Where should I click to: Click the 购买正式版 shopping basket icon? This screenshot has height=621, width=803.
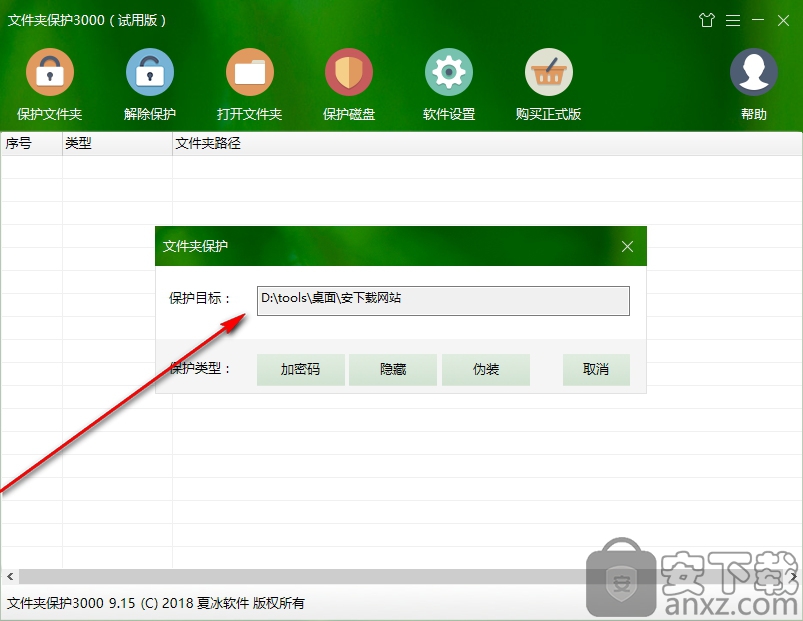(548, 72)
